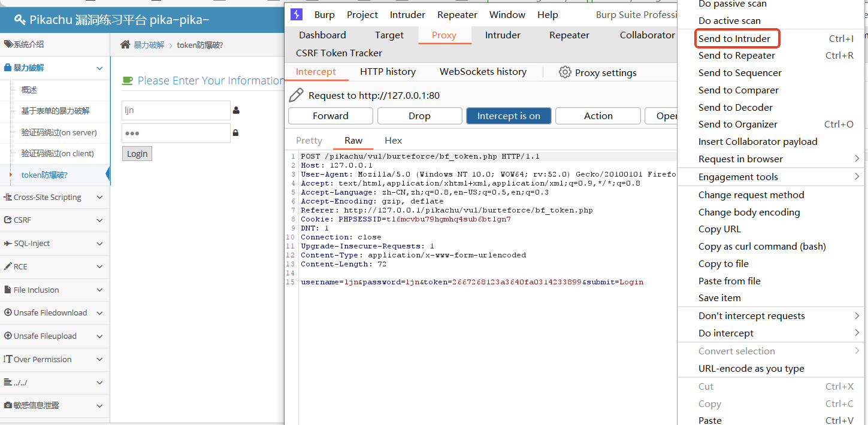Open 验证码绕过(on client) sidebar link

pos(58,153)
